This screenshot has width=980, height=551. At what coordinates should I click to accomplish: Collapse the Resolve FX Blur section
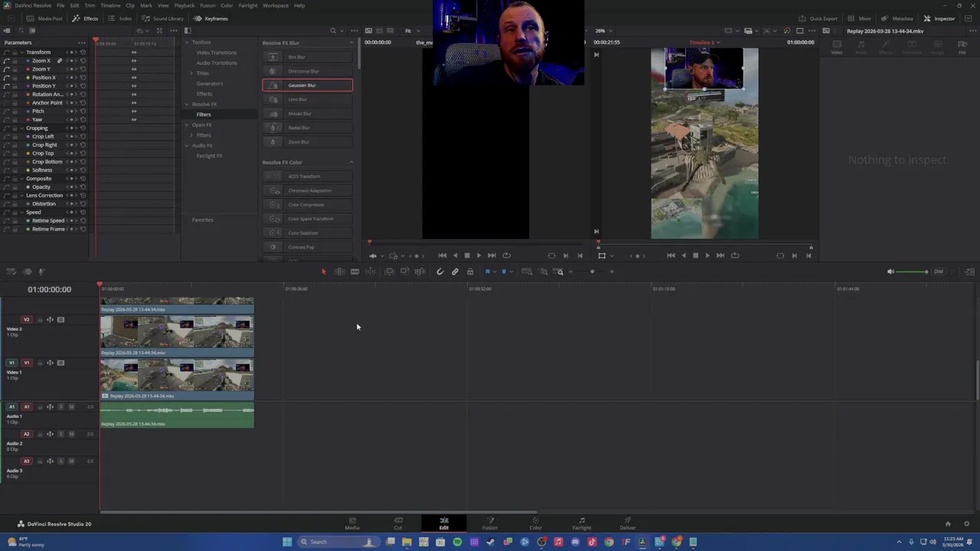pos(351,43)
